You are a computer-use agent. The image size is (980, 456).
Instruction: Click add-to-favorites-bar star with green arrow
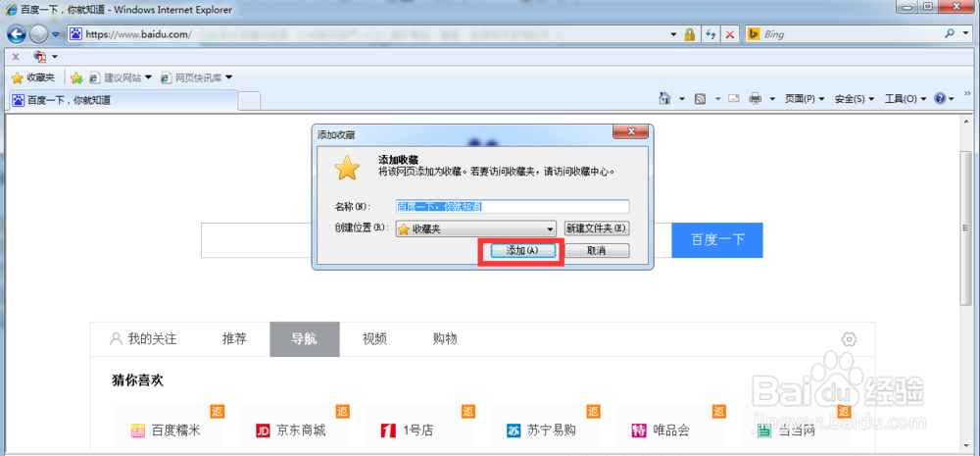76,77
